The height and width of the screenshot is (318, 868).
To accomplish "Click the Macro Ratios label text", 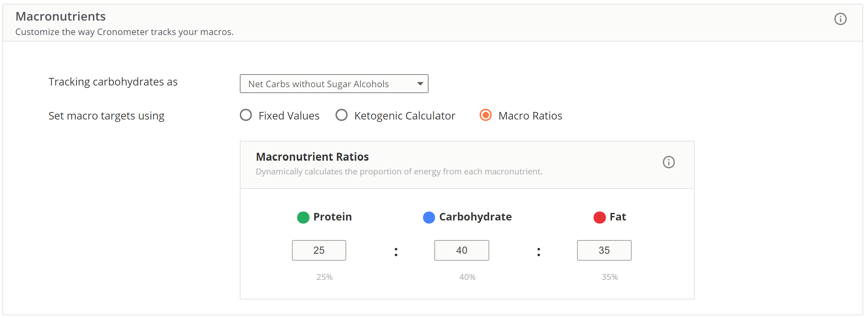I will click(x=530, y=116).
